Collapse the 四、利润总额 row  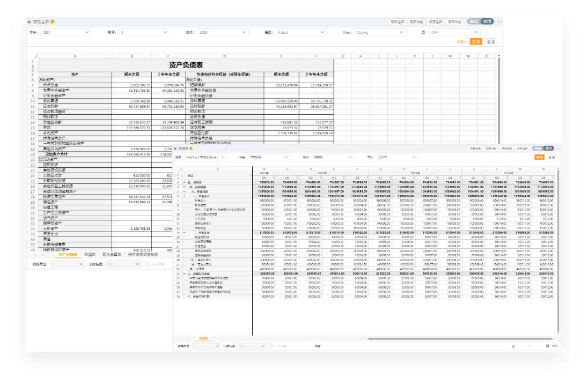184,187
